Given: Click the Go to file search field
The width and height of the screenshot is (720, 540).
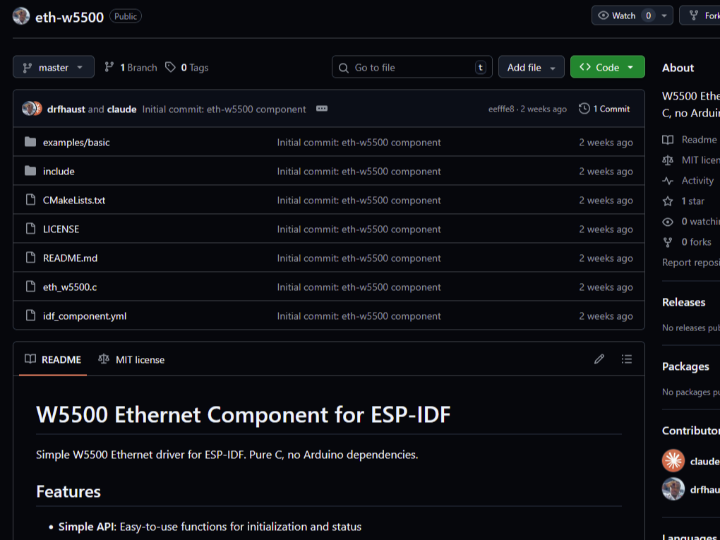Looking at the screenshot, I should [x=411, y=68].
